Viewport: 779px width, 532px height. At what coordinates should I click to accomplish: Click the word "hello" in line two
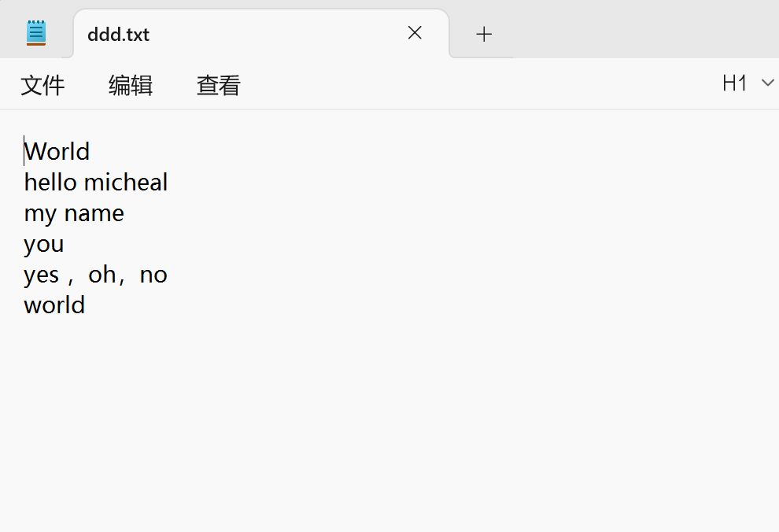pyautogui.click(x=50, y=183)
